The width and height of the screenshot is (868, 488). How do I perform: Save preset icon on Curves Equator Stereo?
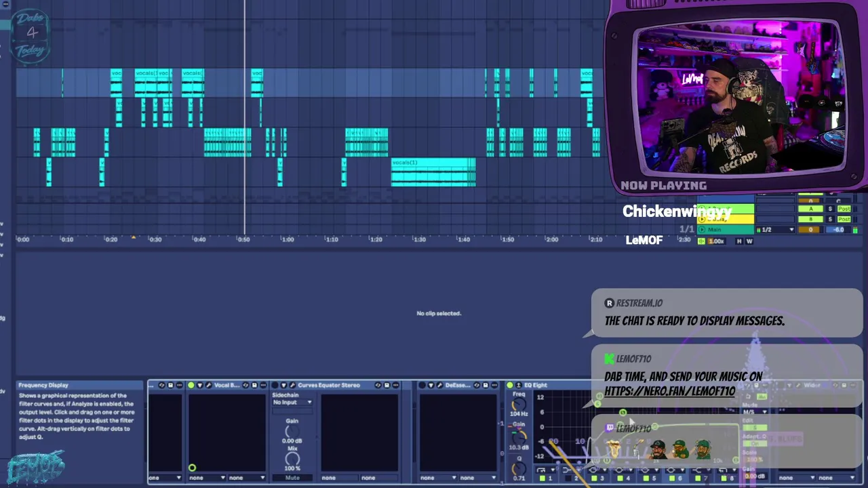pos(387,385)
